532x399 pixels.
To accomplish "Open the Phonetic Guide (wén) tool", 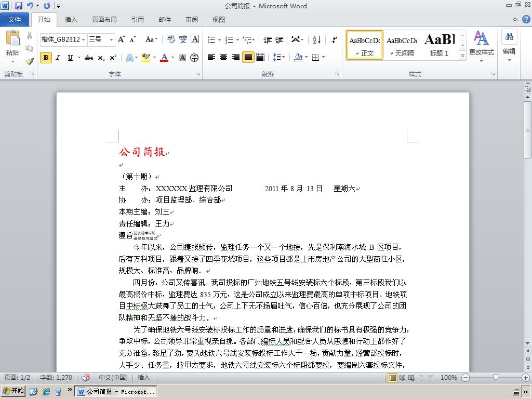I will click(x=183, y=39).
